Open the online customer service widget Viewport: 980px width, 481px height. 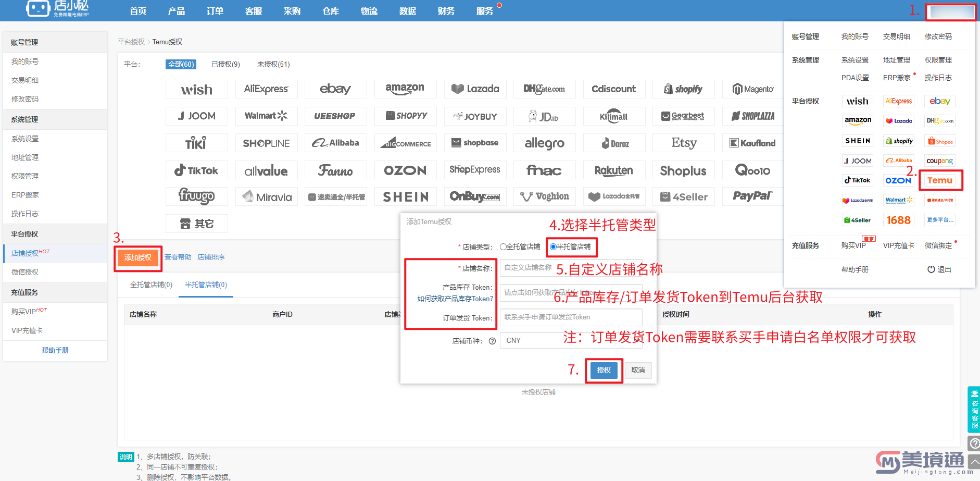pos(974,410)
